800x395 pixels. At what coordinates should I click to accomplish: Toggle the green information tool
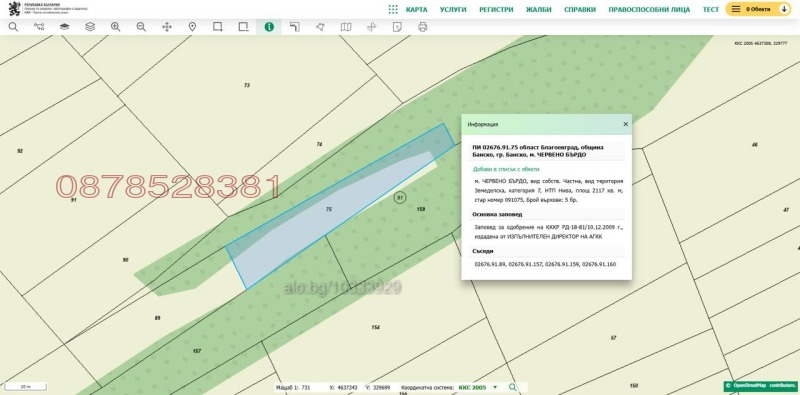click(x=269, y=27)
